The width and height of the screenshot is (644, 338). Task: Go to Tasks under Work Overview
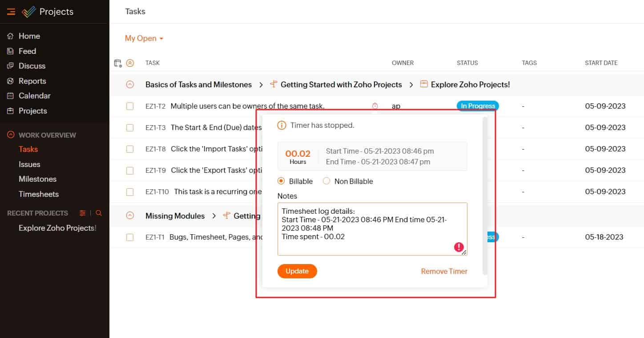[x=28, y=149]
